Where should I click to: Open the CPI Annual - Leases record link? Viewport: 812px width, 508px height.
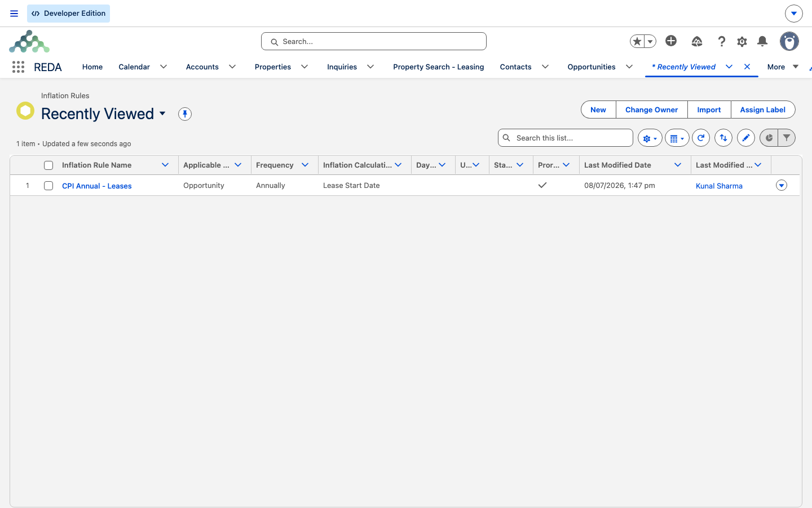(x=97, y=186)
